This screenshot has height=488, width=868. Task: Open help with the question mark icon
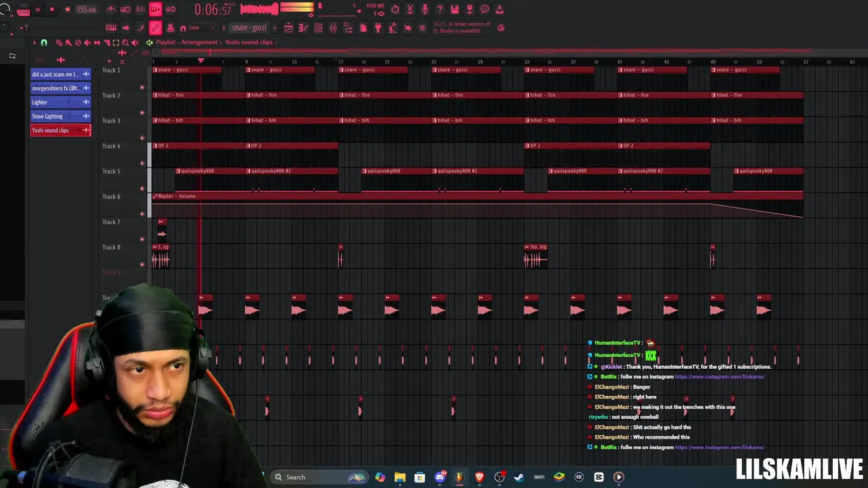pyautogui.click(x=440, y=9)
